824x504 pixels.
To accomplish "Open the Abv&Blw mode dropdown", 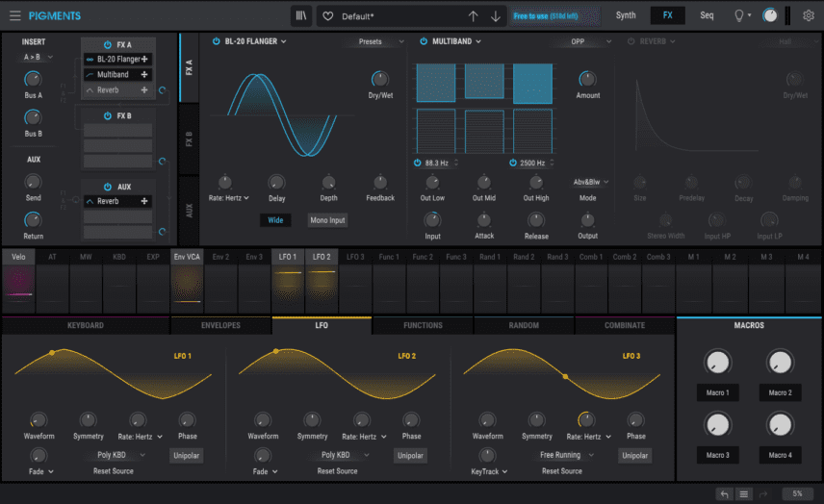I will click(x=591, y=182).
